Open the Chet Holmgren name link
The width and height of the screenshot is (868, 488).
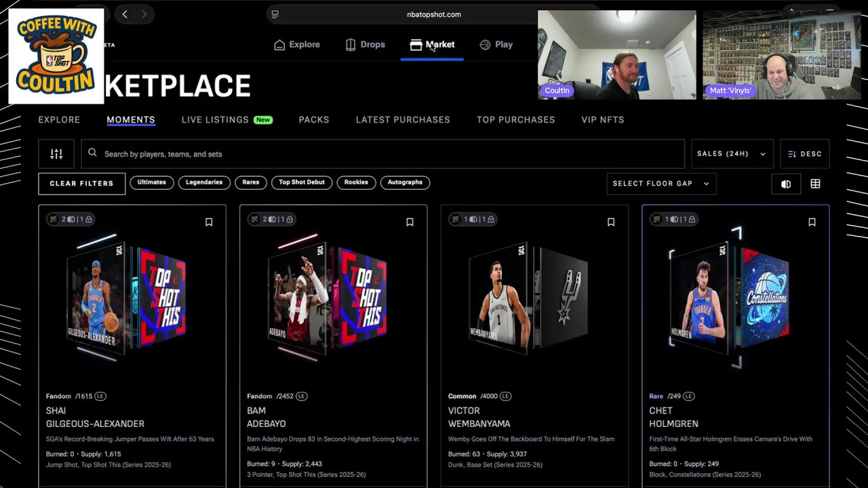coord(673,418)
